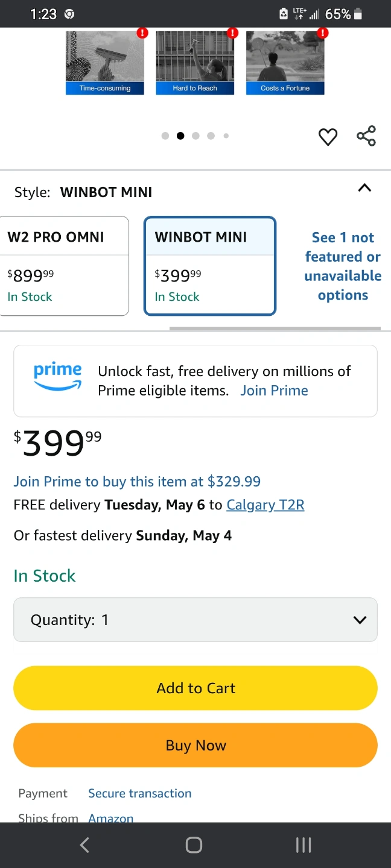Screen dimensions: 391x868
Task: Change delivery location Calgary T2R
Action: [x=265, y=505]
